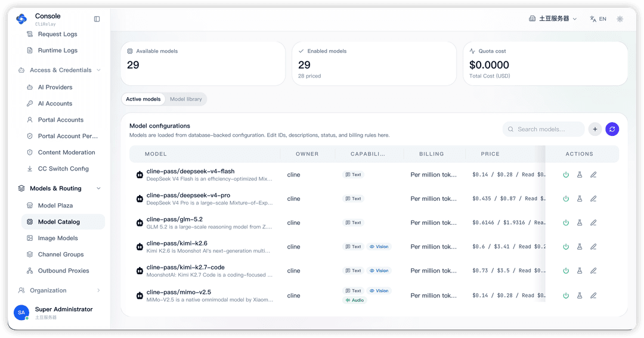Toggle power for deepseek-v4-flash
Image resolution: width=644 pixels, height=338 pixels.
tap(565, 175)
